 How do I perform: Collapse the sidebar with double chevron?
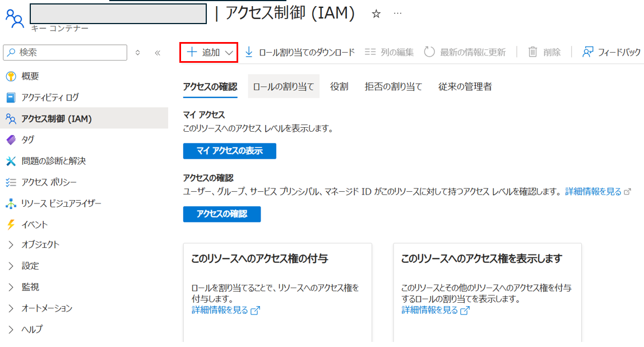coord(157,53)
